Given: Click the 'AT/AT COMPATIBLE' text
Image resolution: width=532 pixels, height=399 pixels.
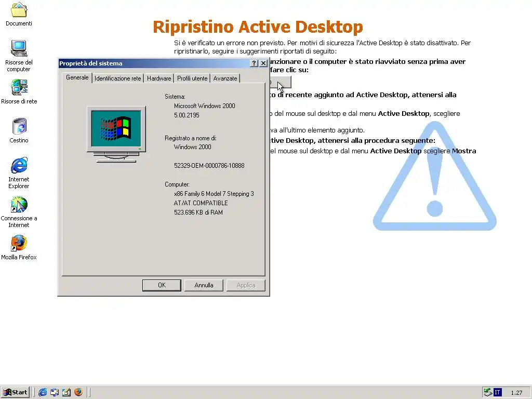Looking at the screenshot, I should click(x=201, y=203).
